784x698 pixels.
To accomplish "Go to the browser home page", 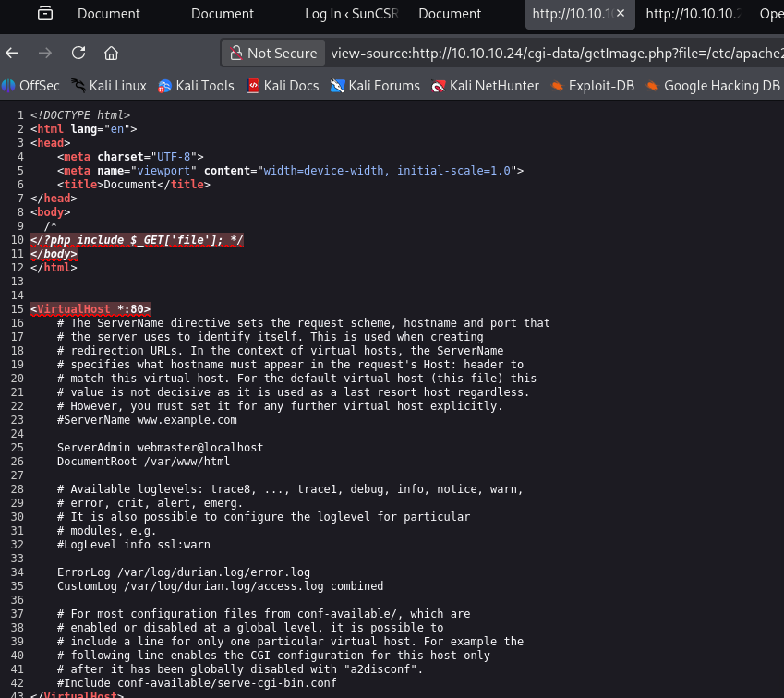I will [x=111, y=53].
